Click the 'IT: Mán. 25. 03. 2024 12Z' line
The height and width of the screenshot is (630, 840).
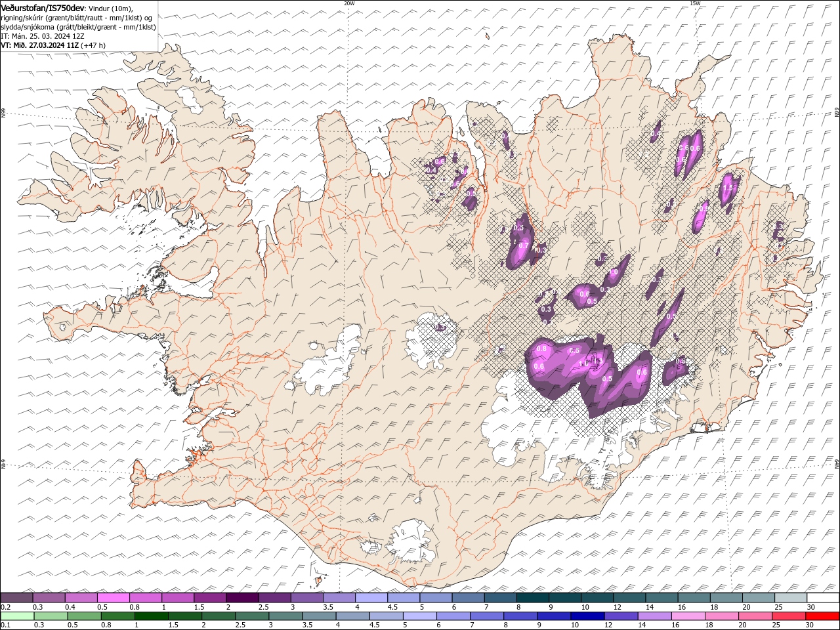click(43, 36)
